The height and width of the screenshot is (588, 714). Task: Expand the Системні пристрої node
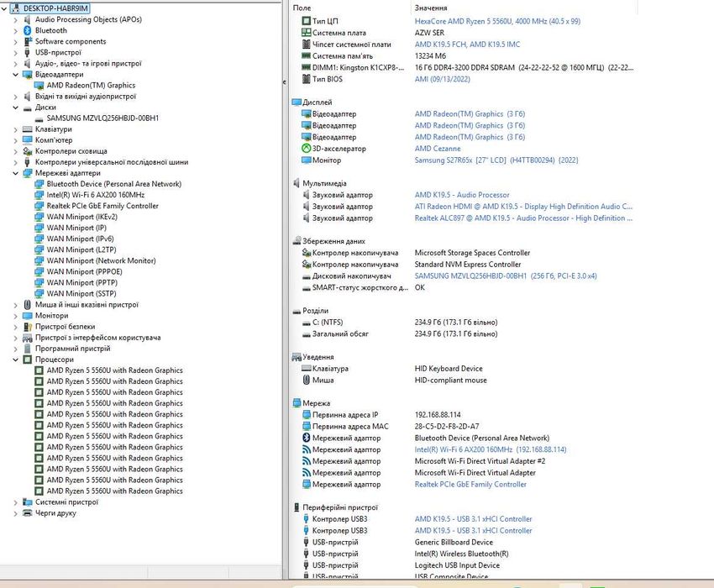click(15, 502)
